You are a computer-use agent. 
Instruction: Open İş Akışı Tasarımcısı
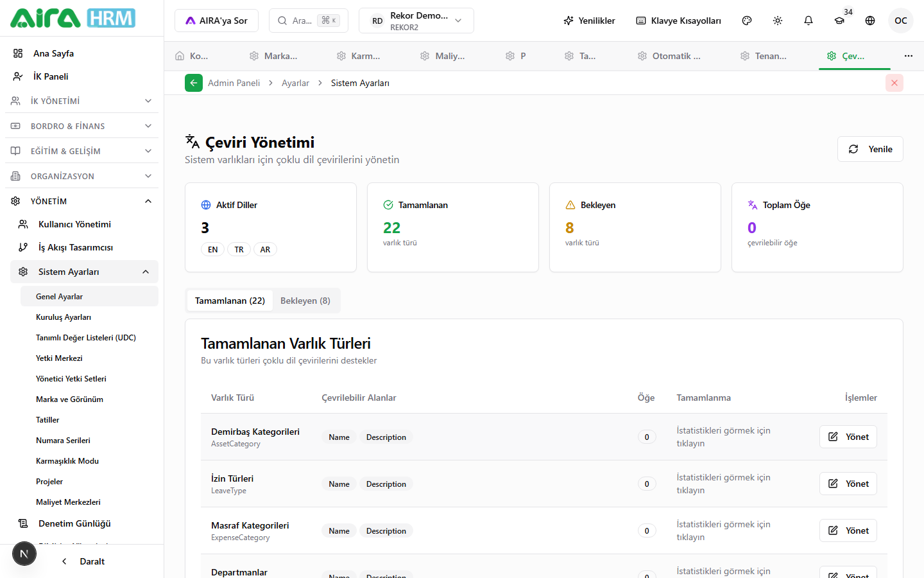(x=84, y=247)
